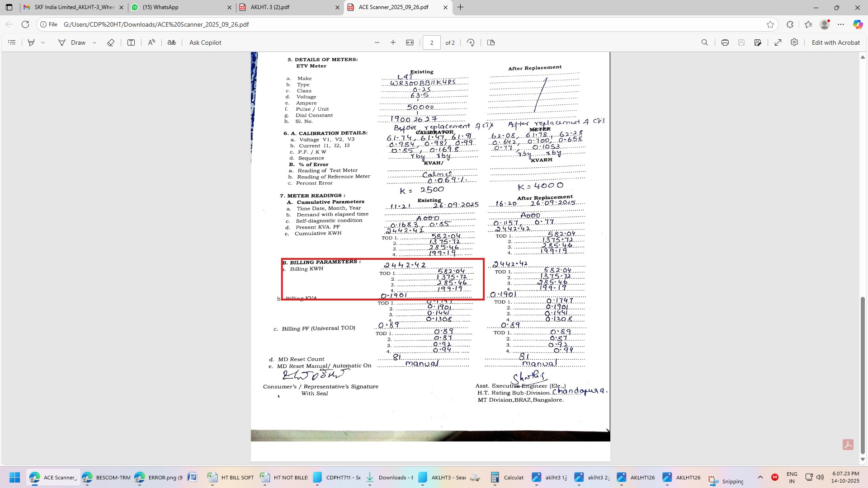Toggle page view layout icon
The height and width of the screenshot is (488, 868).
[491, 42]
